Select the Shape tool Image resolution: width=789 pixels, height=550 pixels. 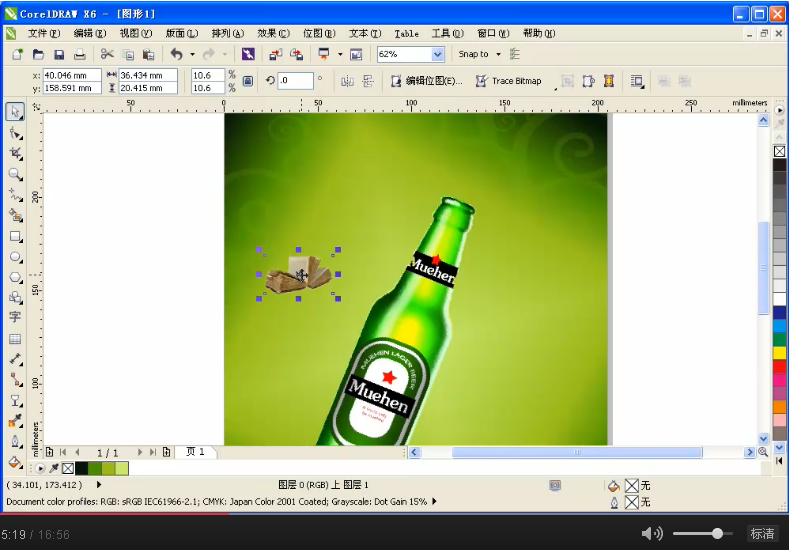15,133
